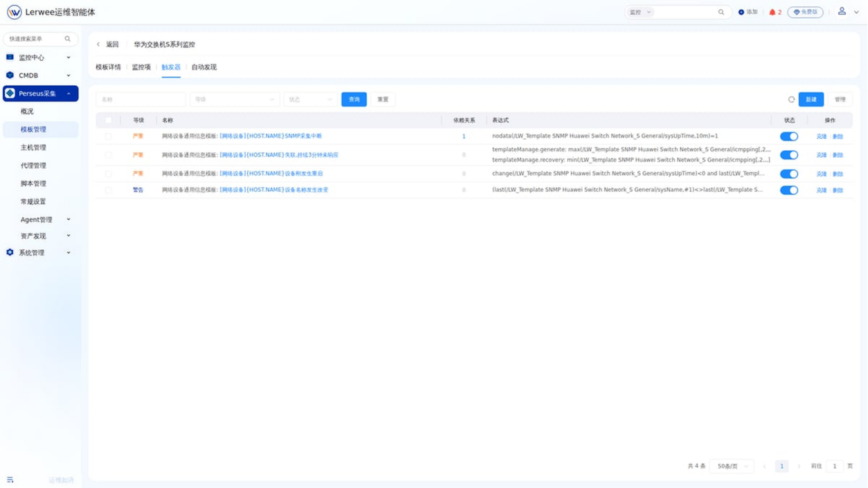Viewport: 868px width, 488px height.
Task: Switch to the 自动发现 tab
Action: [204, 67]
